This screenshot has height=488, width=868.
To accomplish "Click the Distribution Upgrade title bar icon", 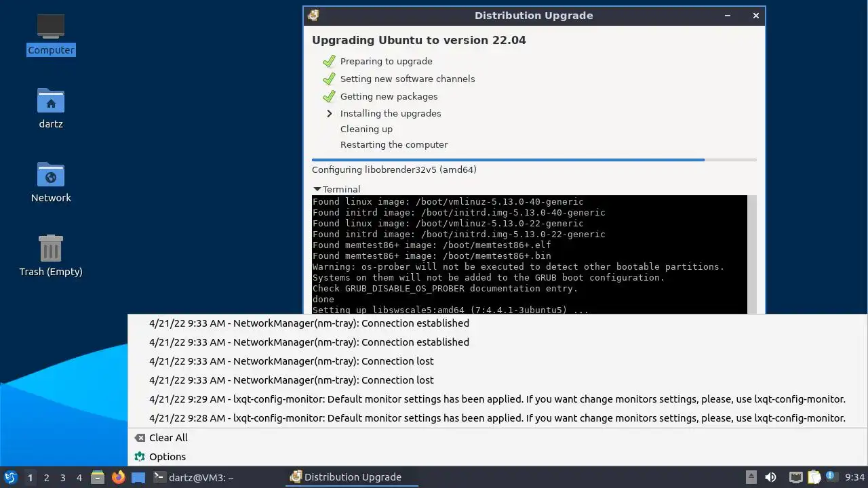I will point(313,16).
